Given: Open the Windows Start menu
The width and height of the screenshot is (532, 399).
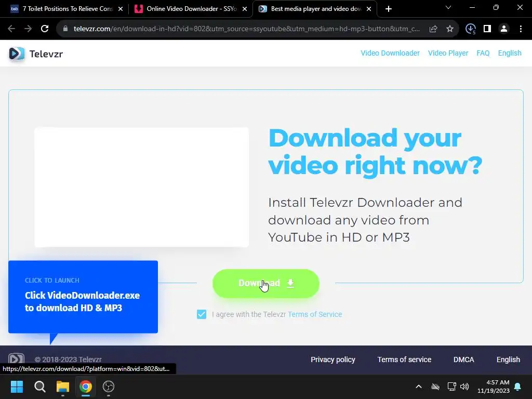Looking at the screenshot, I should pos(17,387).
